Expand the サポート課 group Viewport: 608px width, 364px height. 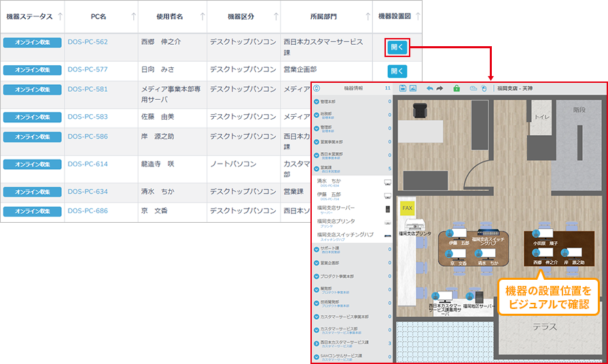[x=317, y=250]
